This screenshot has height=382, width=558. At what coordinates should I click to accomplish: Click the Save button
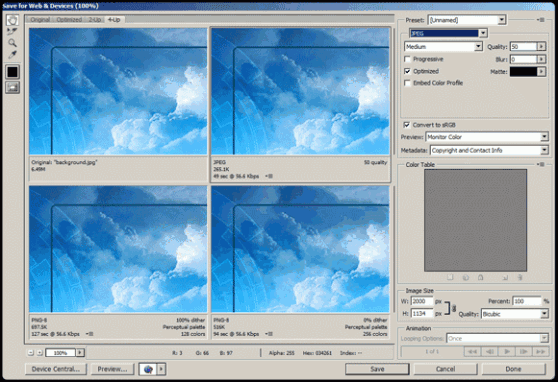tap(377, 369)
